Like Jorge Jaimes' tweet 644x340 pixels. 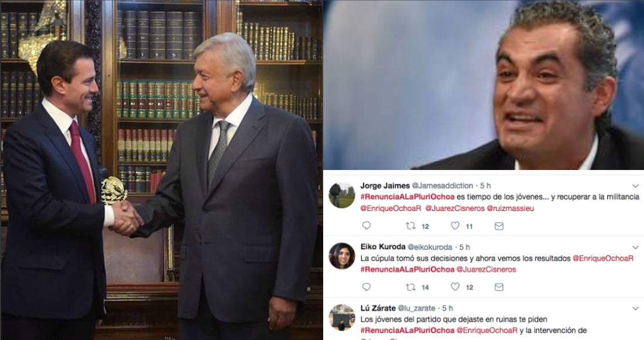tap(455, 225)
